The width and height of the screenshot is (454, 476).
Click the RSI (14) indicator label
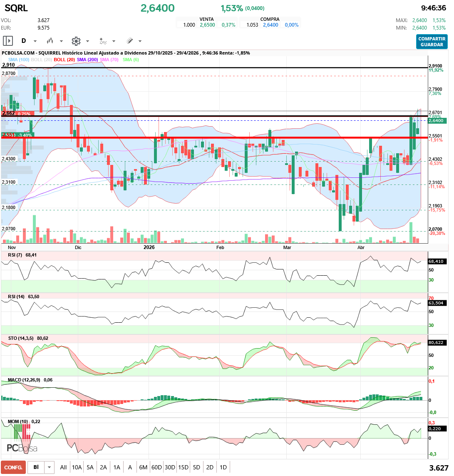point(16,297)
